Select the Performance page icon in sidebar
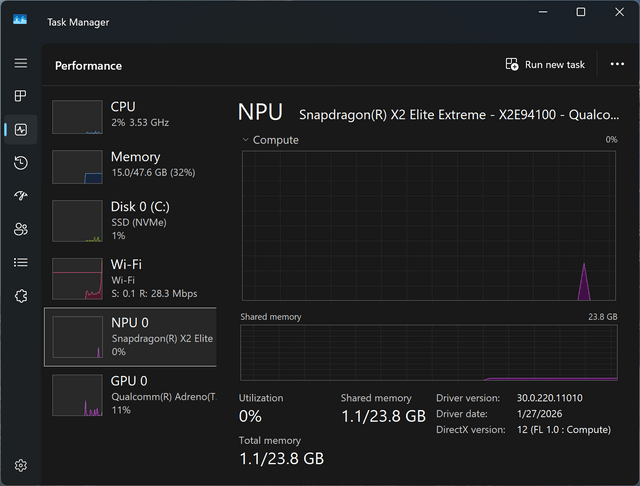 pos(21,130)
